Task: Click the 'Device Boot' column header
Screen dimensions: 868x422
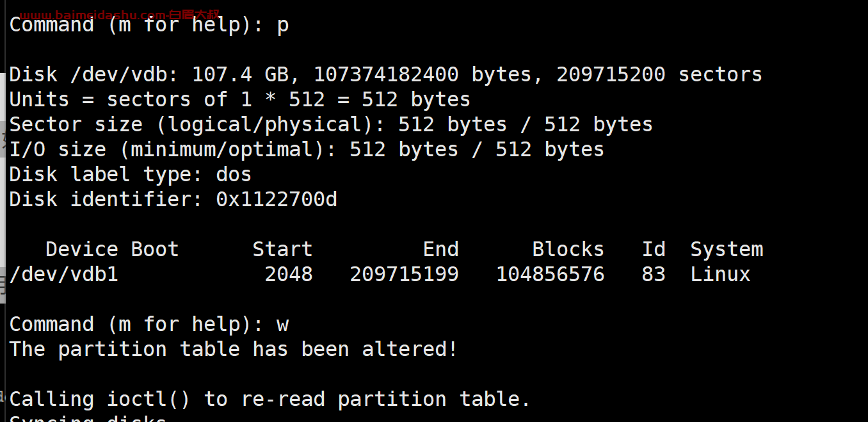Action: (112, 249)
